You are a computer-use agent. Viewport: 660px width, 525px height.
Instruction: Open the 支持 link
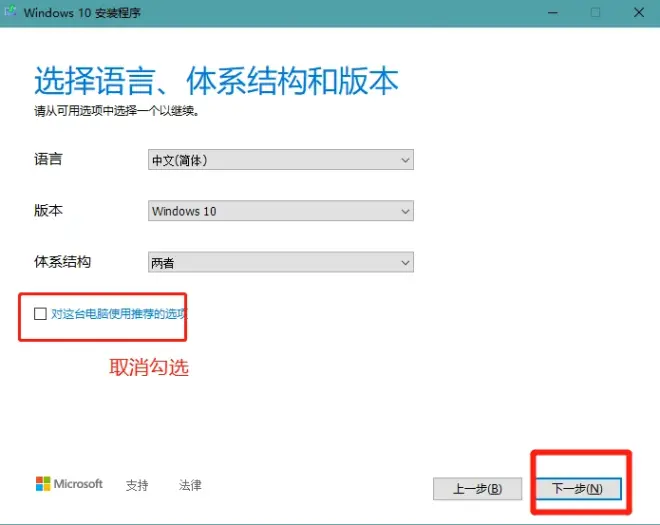click(x=137, y=485)
